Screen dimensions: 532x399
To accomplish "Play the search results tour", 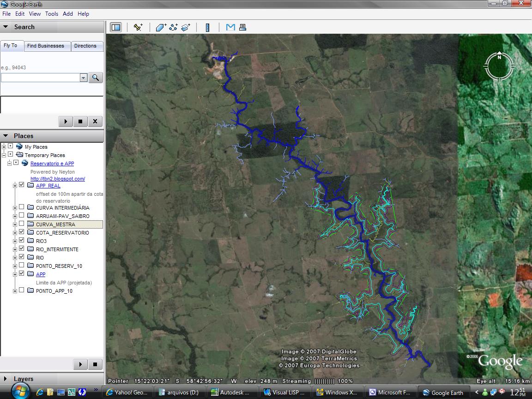I will pos(66,121).
